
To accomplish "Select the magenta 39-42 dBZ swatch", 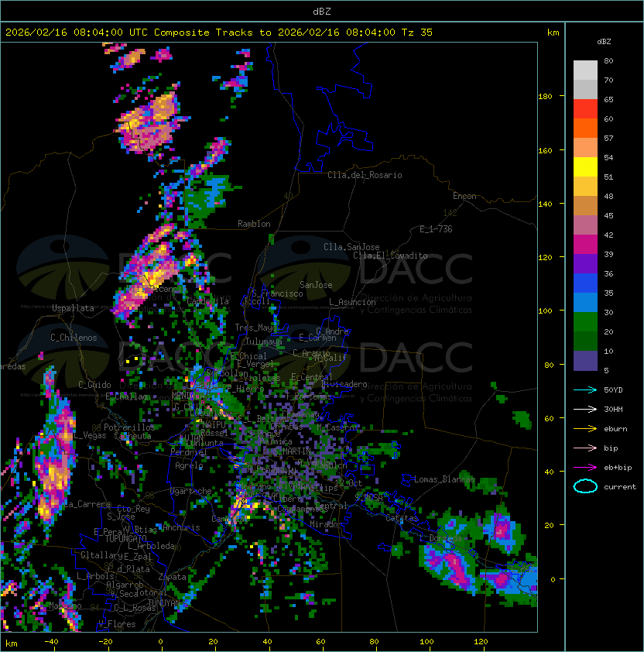I will coord(585,245).
